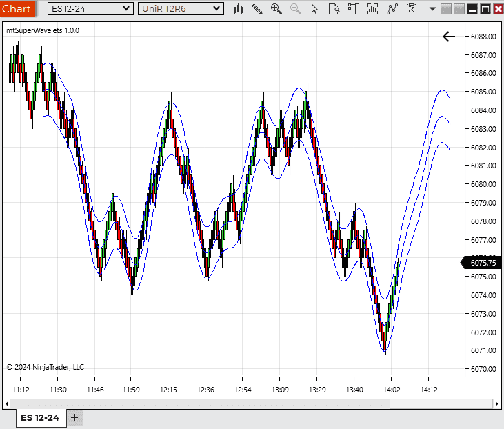Open the ES 12-24 instrument dropdown

click(x=90, y=9)
